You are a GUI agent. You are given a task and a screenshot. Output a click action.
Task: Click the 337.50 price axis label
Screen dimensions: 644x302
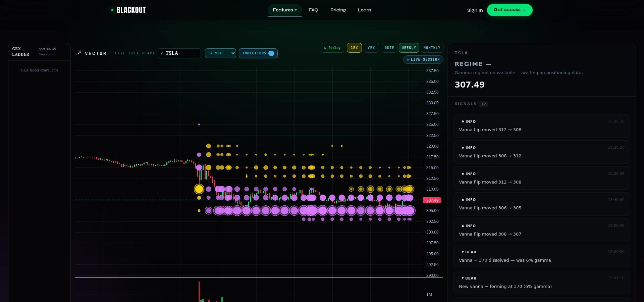pos(432,71)
